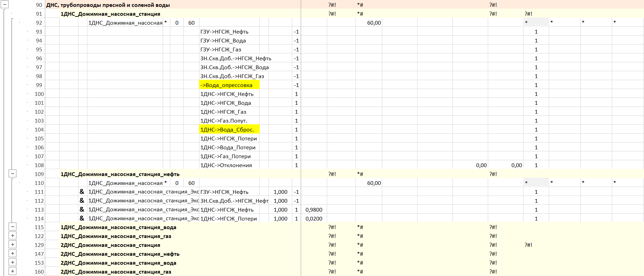Click the '1ДНС->Отклонения' cell

pos(226,165)
